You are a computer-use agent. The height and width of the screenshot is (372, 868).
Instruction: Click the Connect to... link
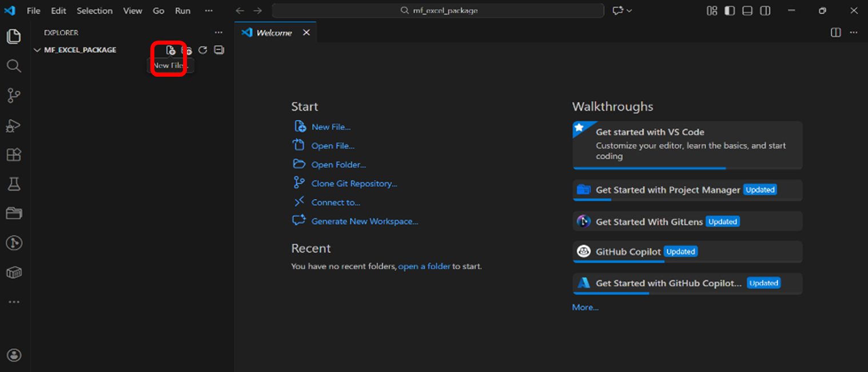point(336,203)
